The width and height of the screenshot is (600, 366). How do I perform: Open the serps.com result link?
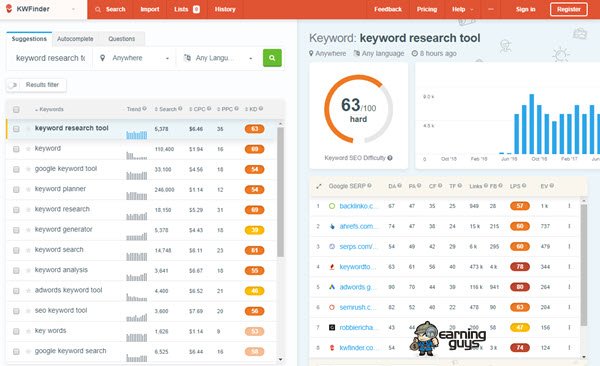coord(358,247)
